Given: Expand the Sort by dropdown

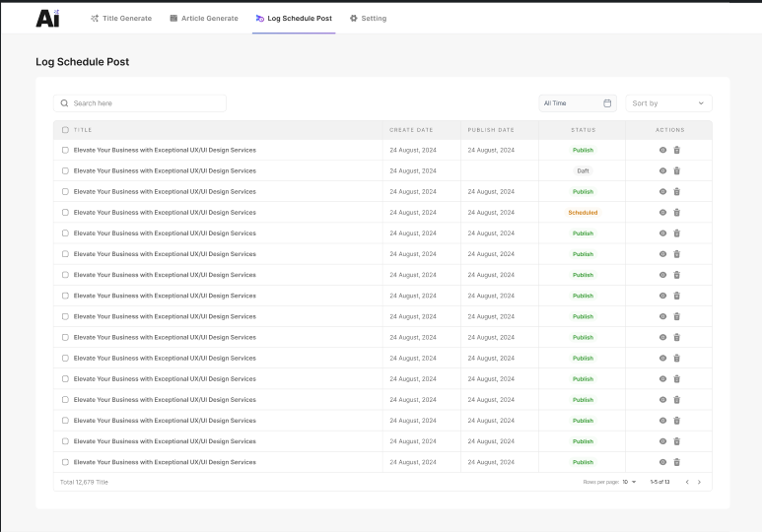Looking at the screenshot, I should (668, 103).
